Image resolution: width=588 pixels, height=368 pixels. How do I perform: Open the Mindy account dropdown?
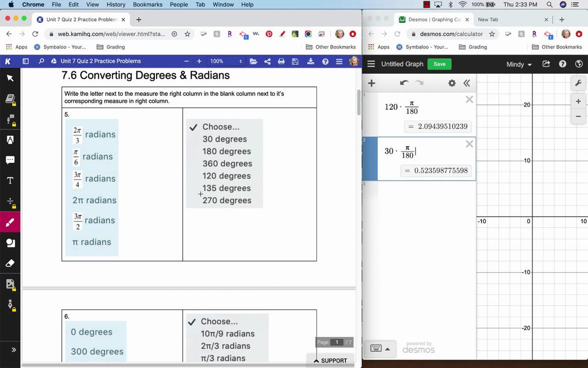pyautogui.click(x=519, y=64)
